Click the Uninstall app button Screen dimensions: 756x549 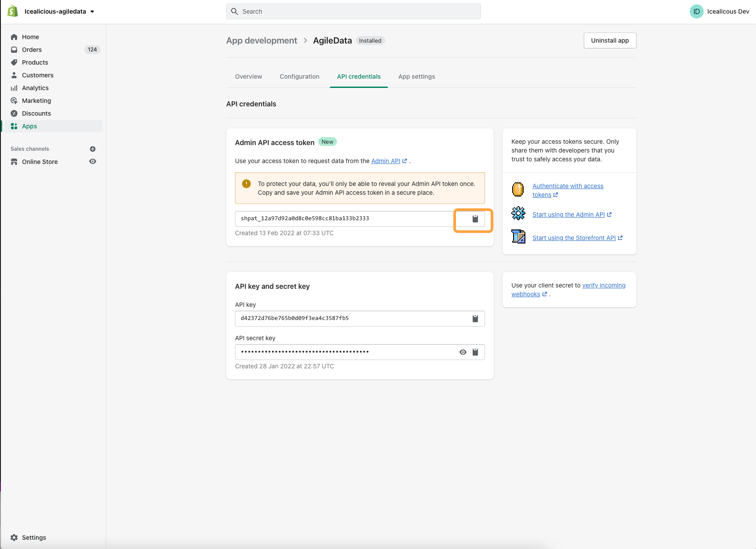(x=610, y=40)
